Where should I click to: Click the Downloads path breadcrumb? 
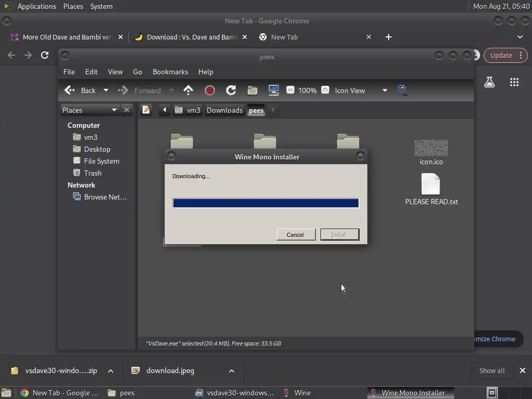point(224,110)
